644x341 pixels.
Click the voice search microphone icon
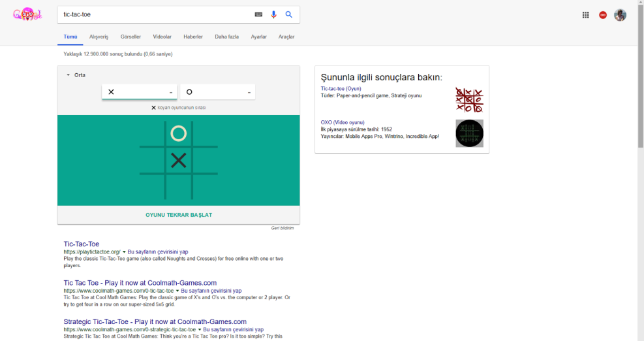(x=274, y=14)
